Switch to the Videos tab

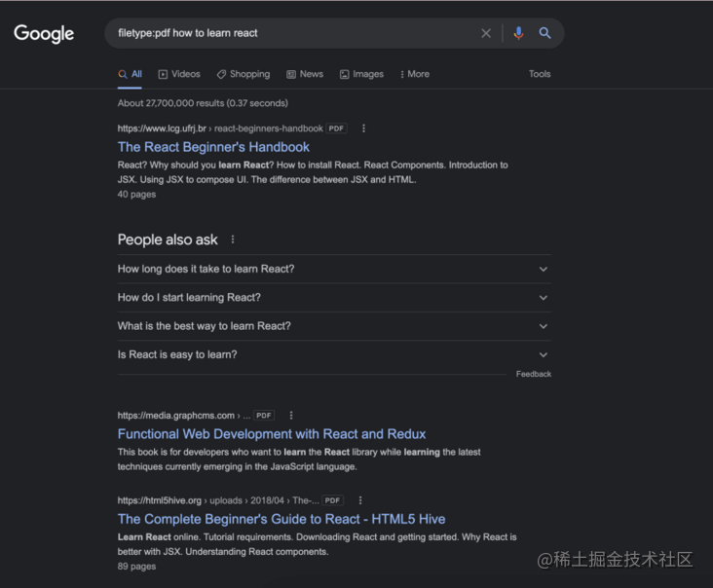coord(179,74)
